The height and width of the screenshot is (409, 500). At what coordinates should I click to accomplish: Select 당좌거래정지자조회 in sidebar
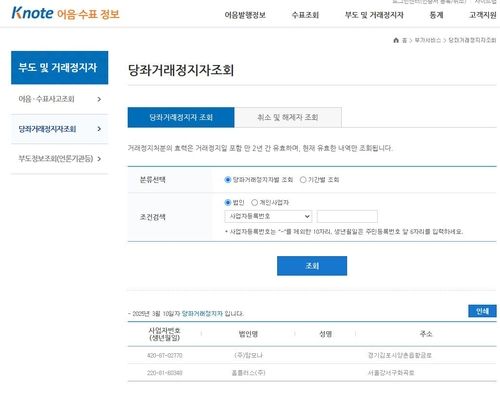(47, 129)
